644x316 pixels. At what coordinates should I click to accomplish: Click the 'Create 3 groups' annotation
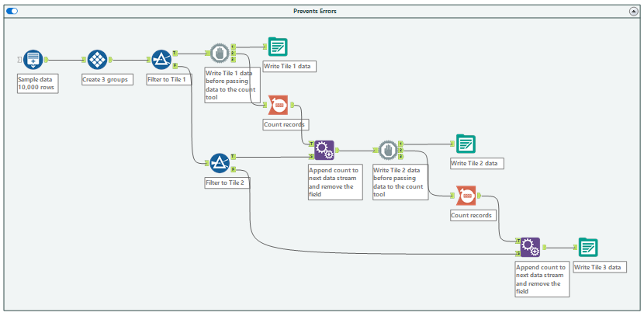[x=108, y=79]
